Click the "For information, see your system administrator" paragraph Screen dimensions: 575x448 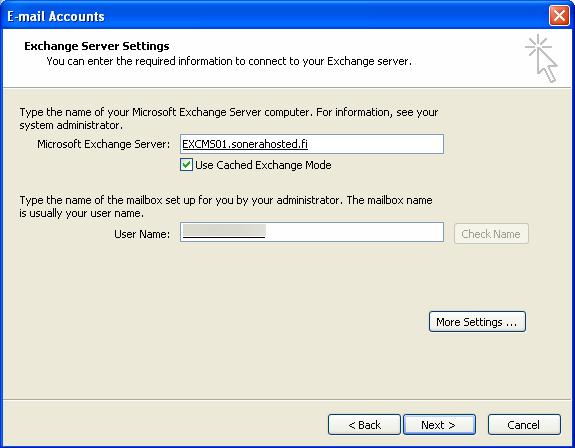[229, 118]
